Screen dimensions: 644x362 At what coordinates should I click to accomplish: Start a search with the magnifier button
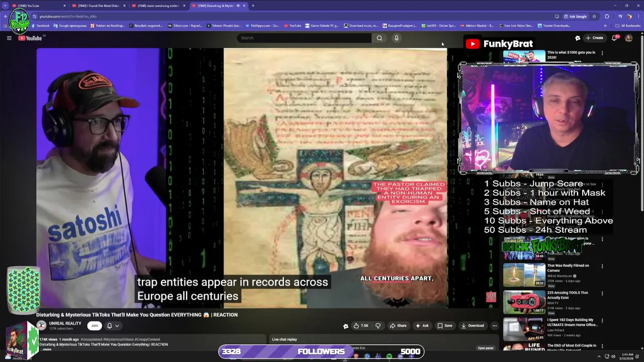pos(379,38)
